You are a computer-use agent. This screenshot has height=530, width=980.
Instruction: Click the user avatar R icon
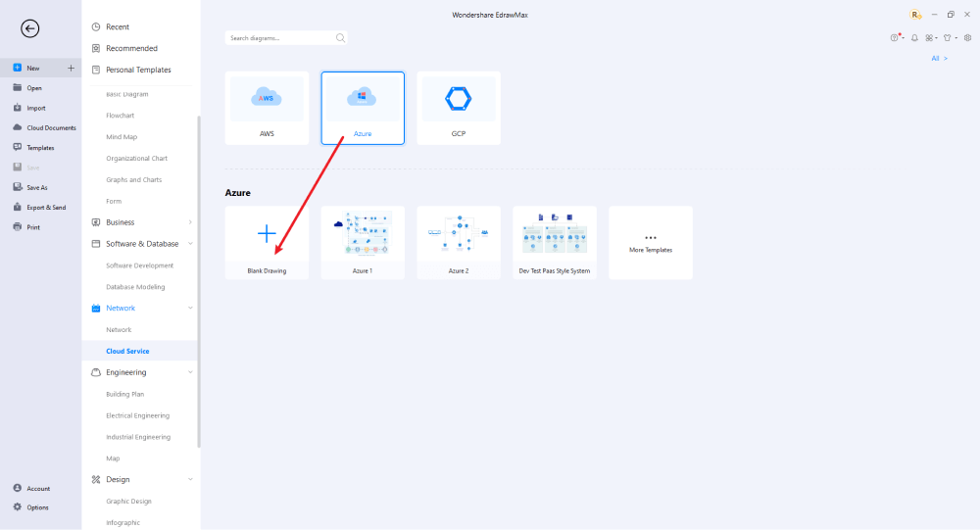pos(915,15)
